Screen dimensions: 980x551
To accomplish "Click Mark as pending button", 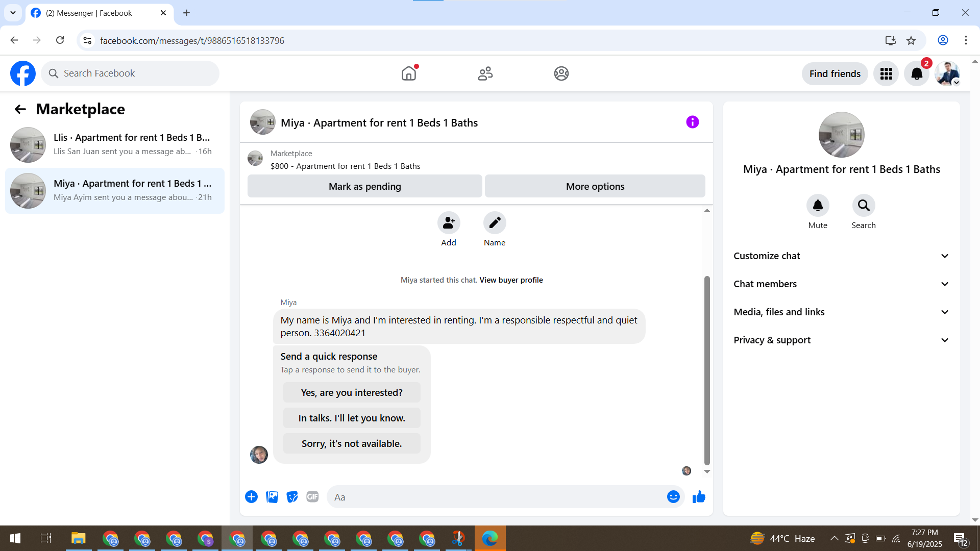I will (x=365, y=186).
